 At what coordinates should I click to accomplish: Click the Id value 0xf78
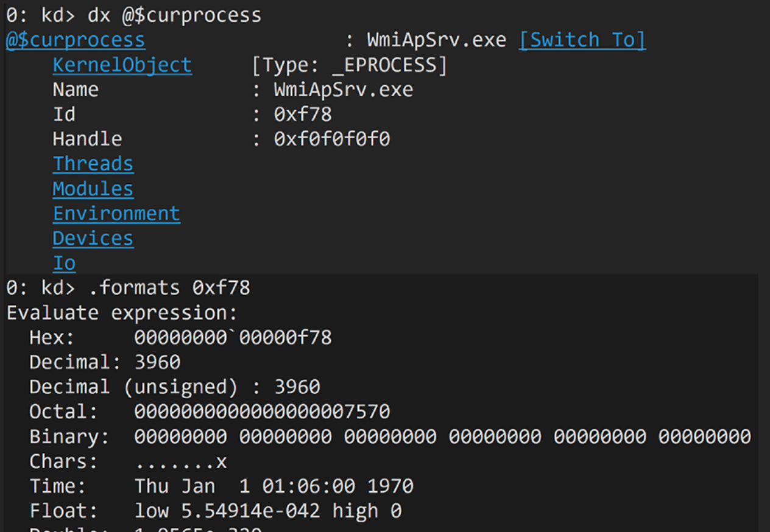303,114
